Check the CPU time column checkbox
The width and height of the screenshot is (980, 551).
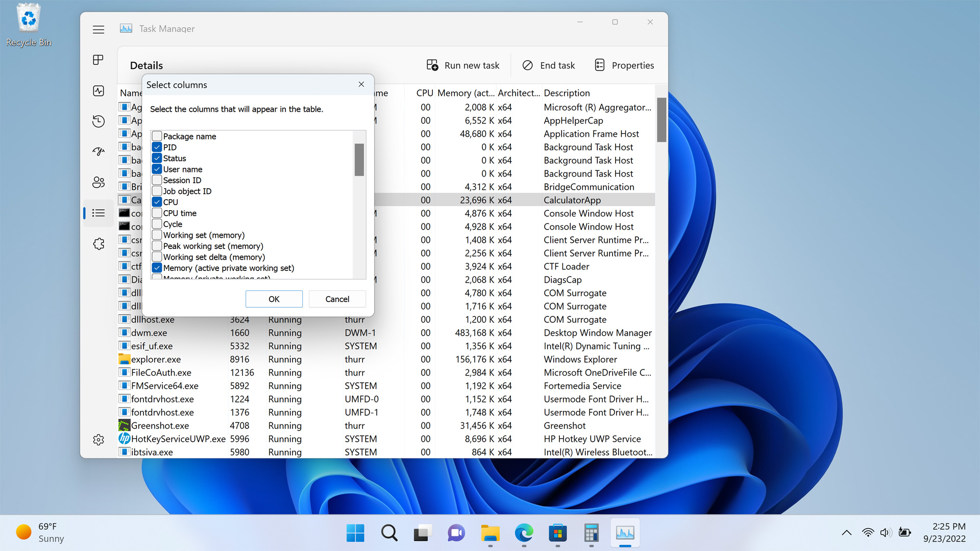157,213
